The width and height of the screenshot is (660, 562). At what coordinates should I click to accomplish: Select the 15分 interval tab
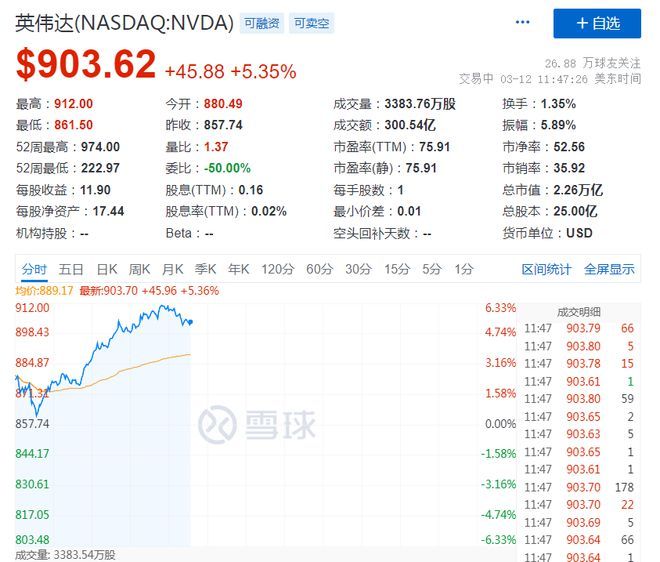point(397,269)
